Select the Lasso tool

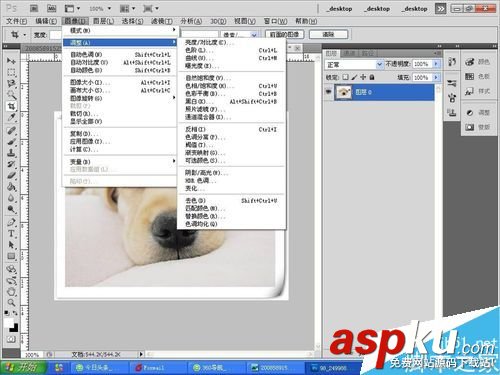11,84
